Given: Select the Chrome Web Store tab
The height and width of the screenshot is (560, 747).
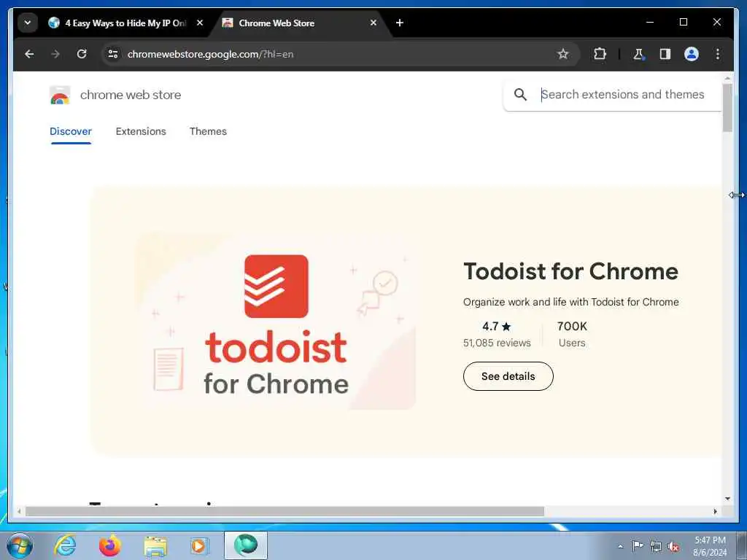Looking at the screenshot, I should (x=300, y=23).
